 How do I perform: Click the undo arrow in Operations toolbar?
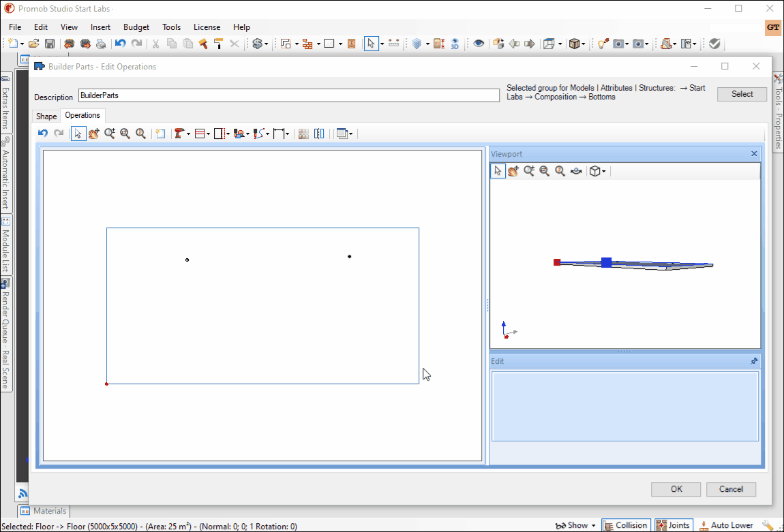click(x=43, y=134)
